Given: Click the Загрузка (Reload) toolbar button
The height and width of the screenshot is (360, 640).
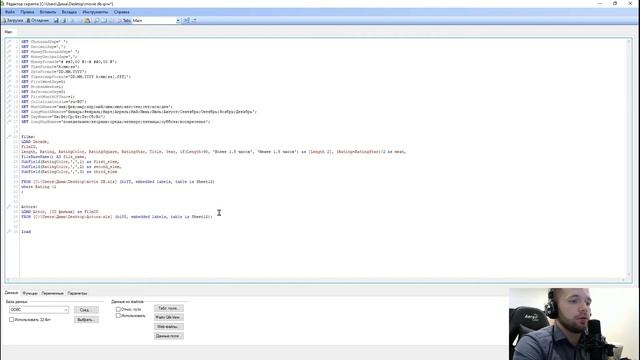Looking at the screenshot, I should [13, 20].
